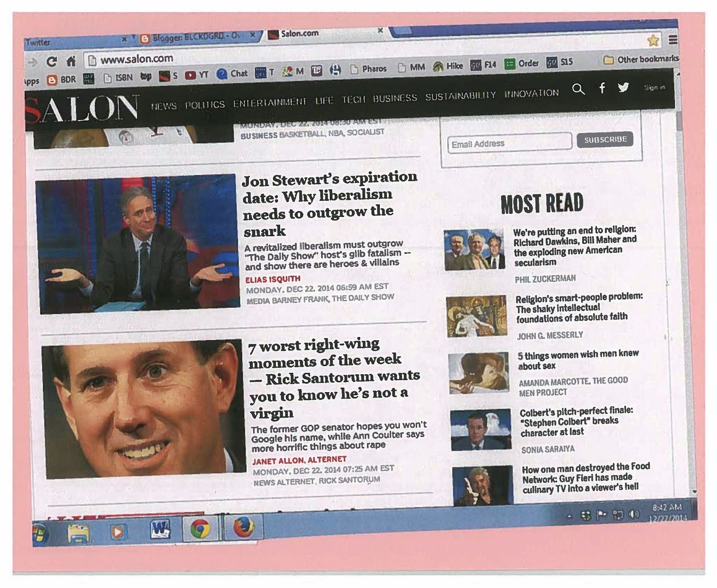This screenshot has width=717, height=588.
Task: Go to the Entertainment section
Action: 269,102
